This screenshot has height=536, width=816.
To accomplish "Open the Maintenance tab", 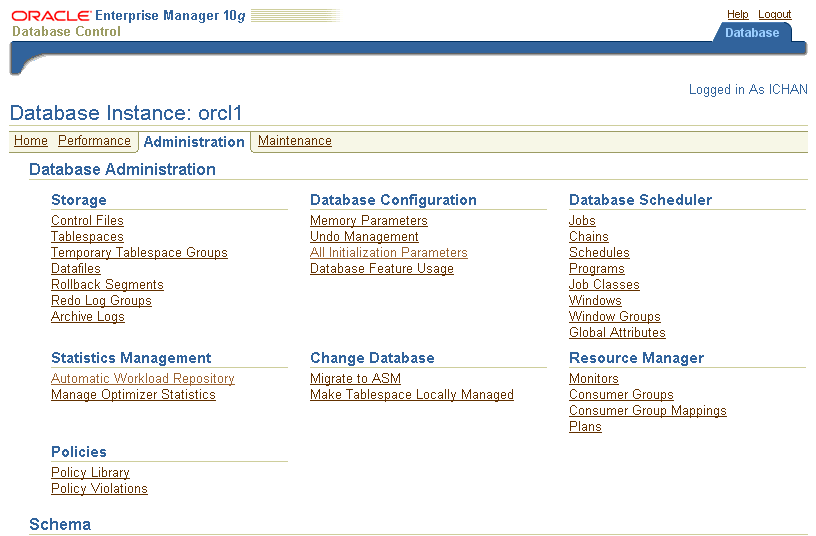I will (294, 141).
